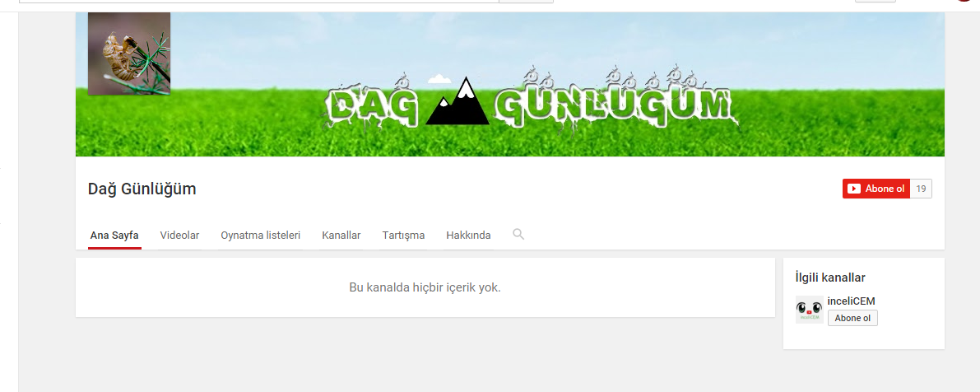
Task: Click the channel search magnifier icon
Action: pyautogui.click(x=518, y=235)
